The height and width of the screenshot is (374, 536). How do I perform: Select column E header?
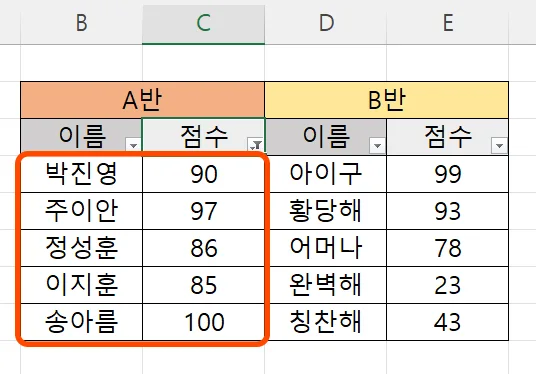tap(448, 23)
